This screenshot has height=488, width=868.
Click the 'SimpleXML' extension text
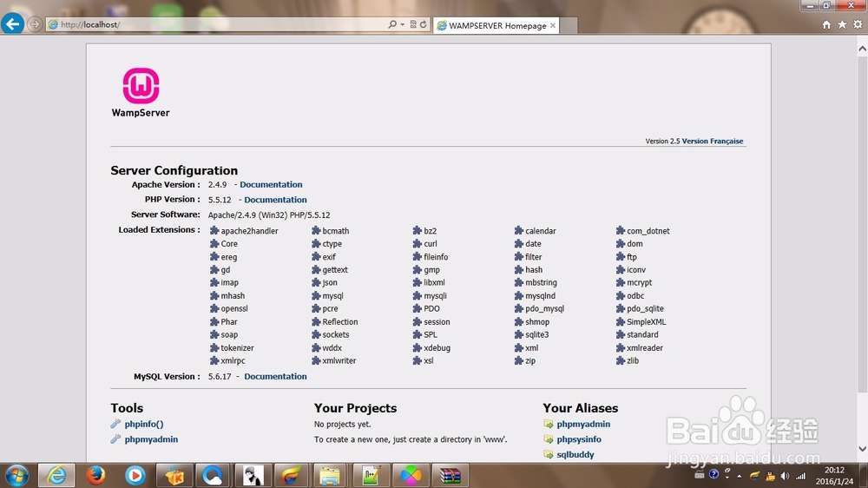pos(646,322)
